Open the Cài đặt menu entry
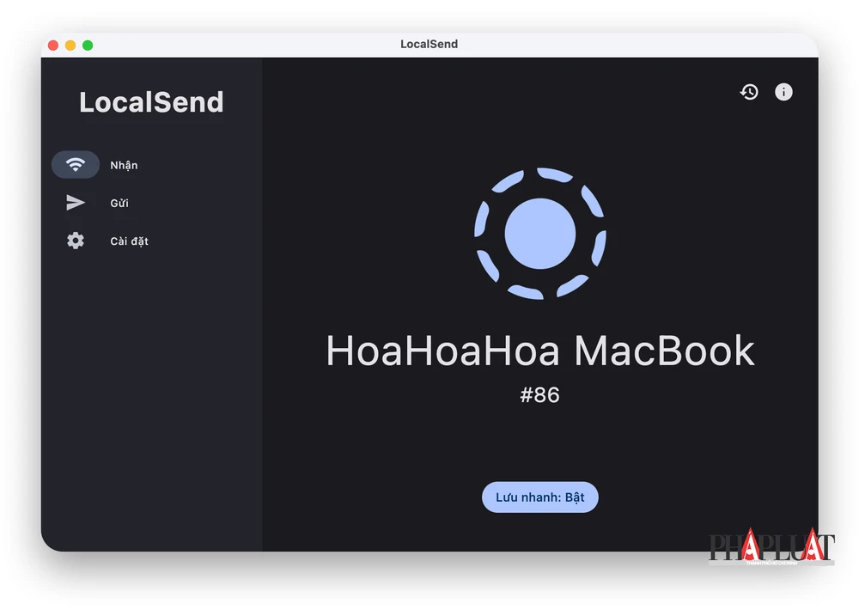The width and height of the screenshot is (859, 616). tap(129, 241)
